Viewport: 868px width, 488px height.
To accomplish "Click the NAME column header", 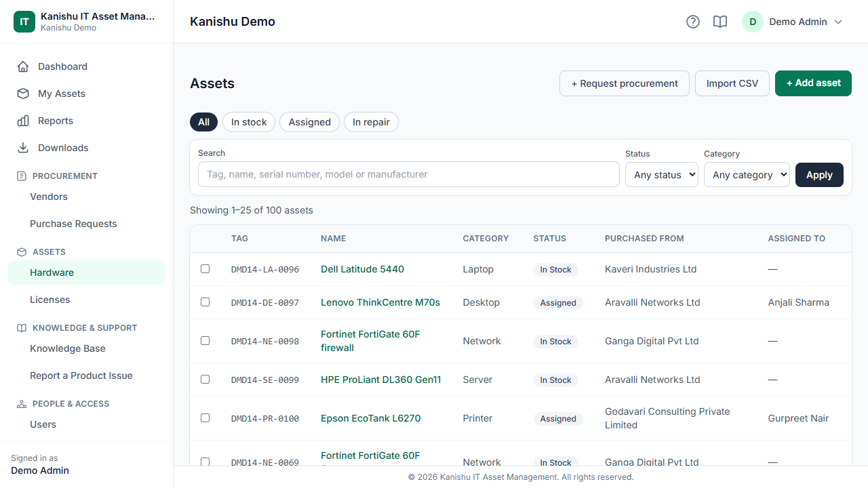I will coord(334,239).
